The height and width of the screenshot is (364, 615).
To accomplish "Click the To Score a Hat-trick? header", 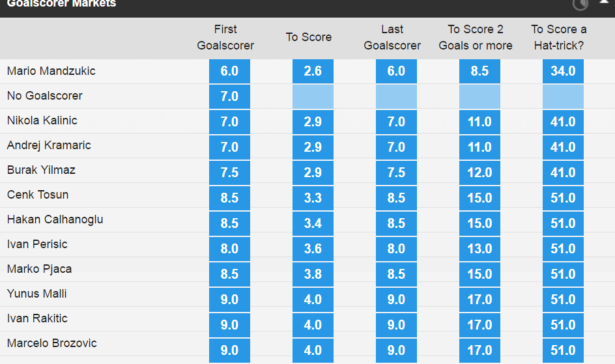I will [559, 38].
